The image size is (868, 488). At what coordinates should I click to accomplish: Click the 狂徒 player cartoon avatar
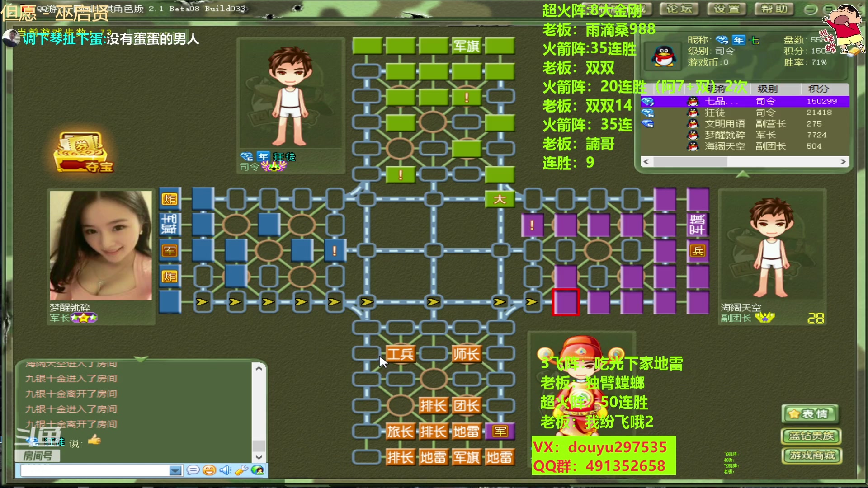291,95
